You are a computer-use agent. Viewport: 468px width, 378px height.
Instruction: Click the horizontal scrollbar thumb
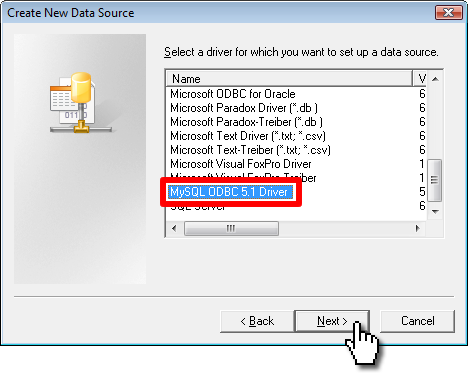click(x=231, y=228)
